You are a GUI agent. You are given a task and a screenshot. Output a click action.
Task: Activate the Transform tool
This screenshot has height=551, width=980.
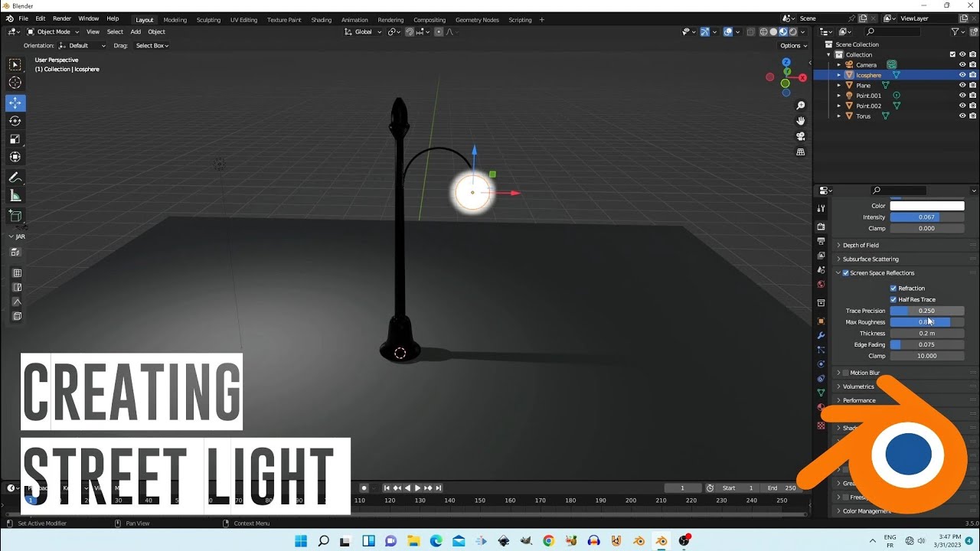15,157
